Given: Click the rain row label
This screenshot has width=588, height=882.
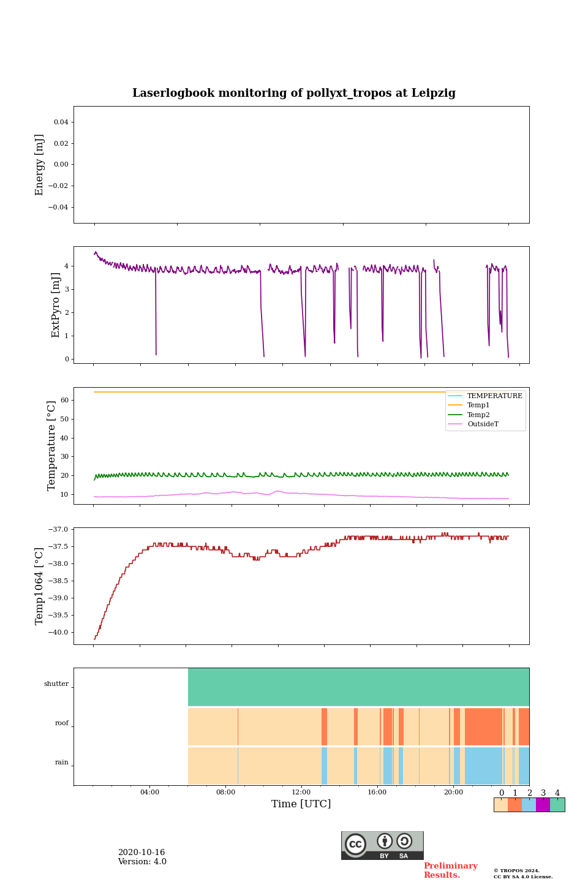Looking at the screenshot, I should tap(62, 763).
